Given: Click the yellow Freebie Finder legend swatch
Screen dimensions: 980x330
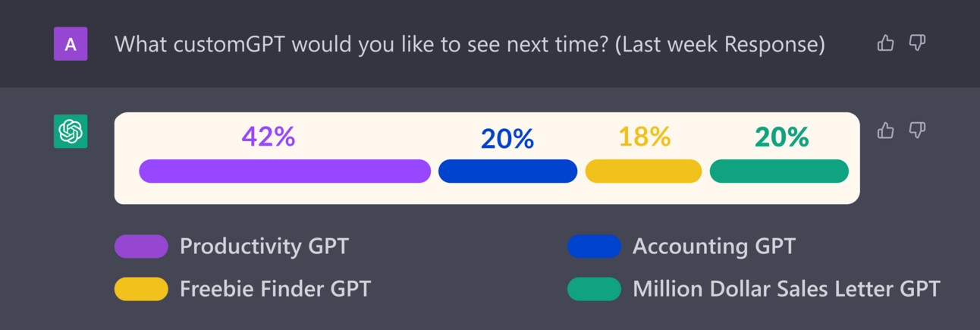Looking at the screenshot, I should click(141, 289).
